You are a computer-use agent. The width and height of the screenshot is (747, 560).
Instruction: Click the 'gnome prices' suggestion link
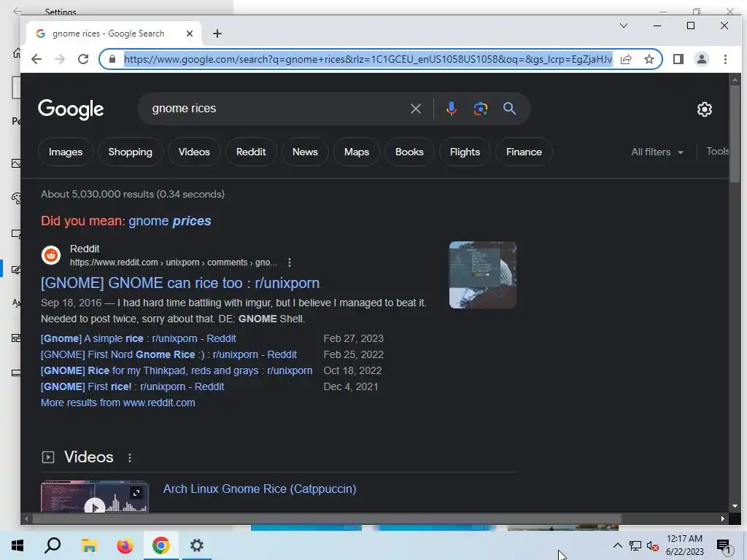[x=169, y=221]
